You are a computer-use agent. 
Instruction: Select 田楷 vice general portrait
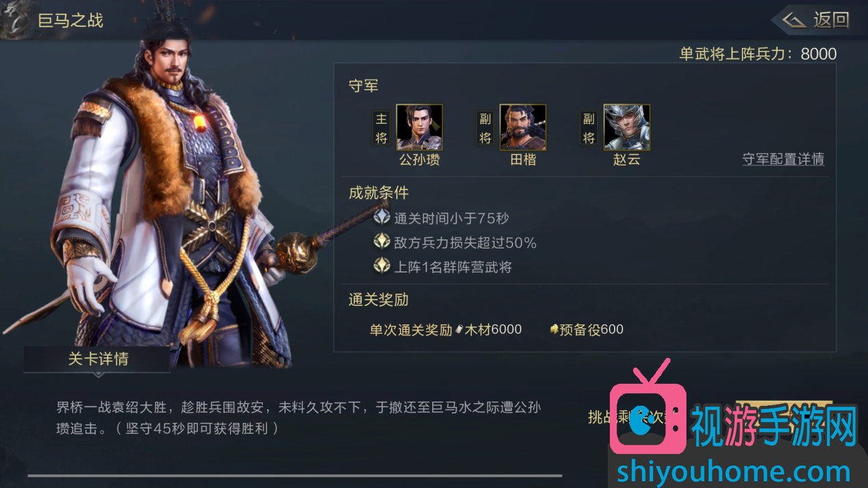523,127
